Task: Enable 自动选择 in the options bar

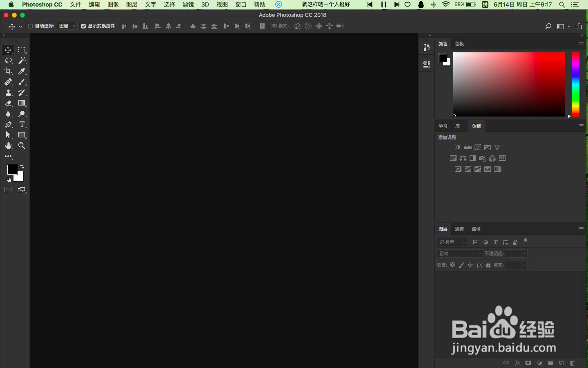Action: point(30,26)
